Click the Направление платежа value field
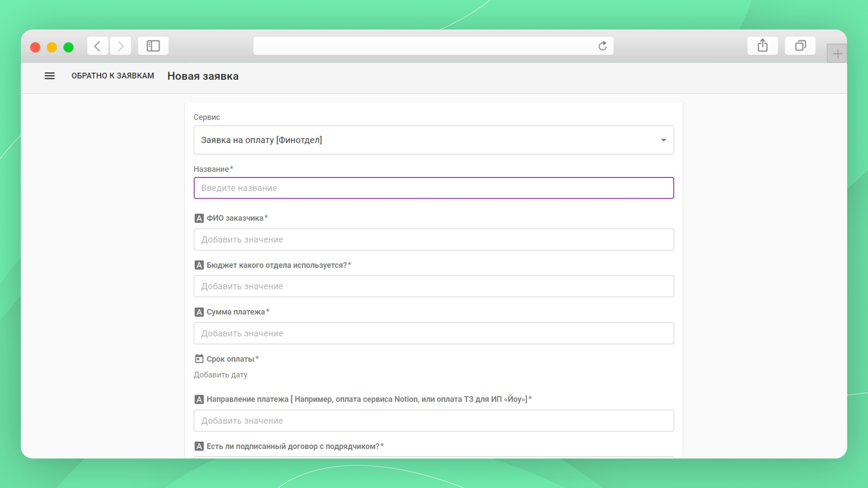868x488 pixels. pos(434,421)
